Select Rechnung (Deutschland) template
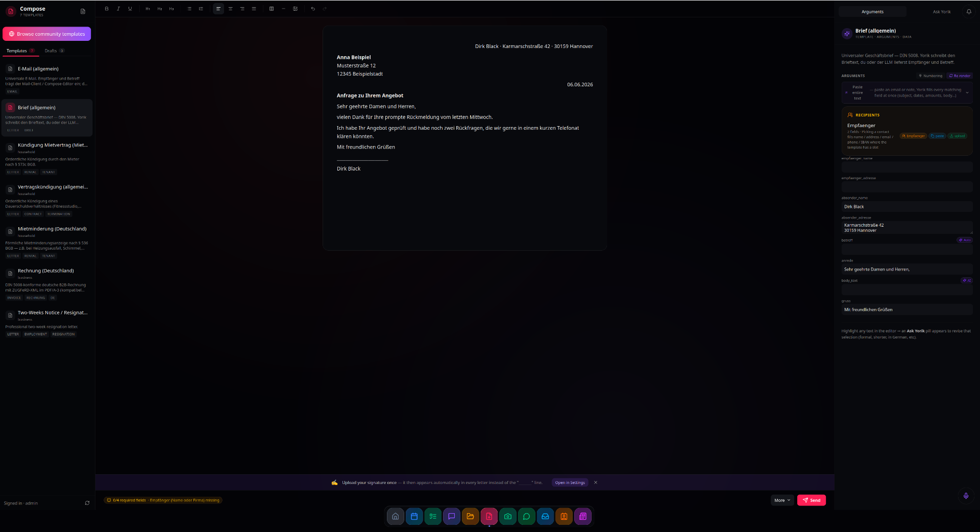This screenshot has width=980, height=532. click(x=47, y=284)
